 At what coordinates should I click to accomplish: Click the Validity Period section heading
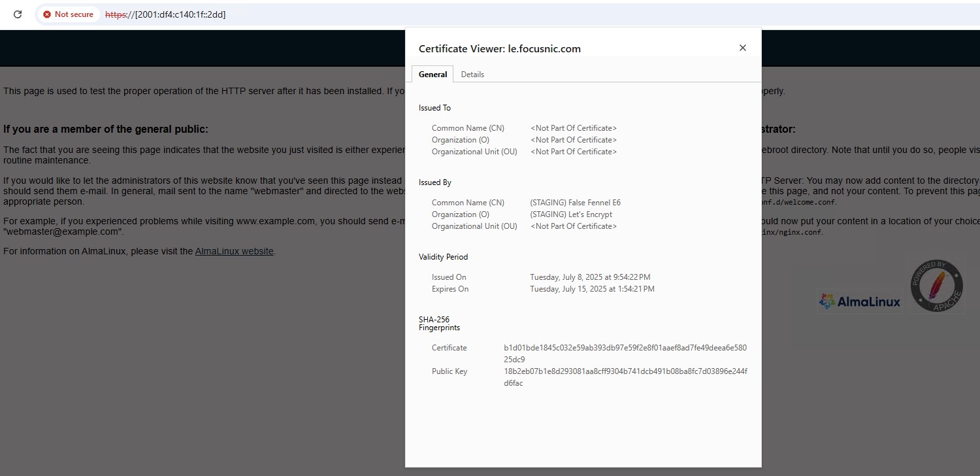coord(443,257)
